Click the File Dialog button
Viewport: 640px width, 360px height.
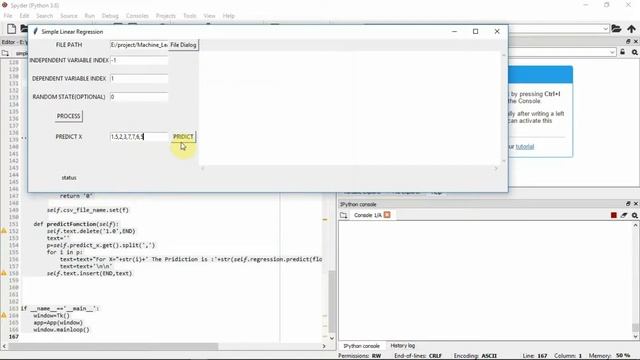pos(183,45)
